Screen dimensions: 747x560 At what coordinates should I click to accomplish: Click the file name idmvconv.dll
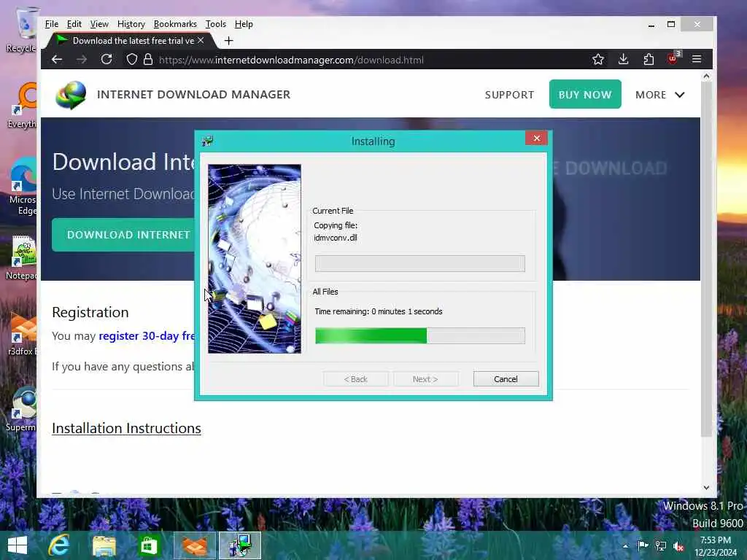(x=336, y=238)
